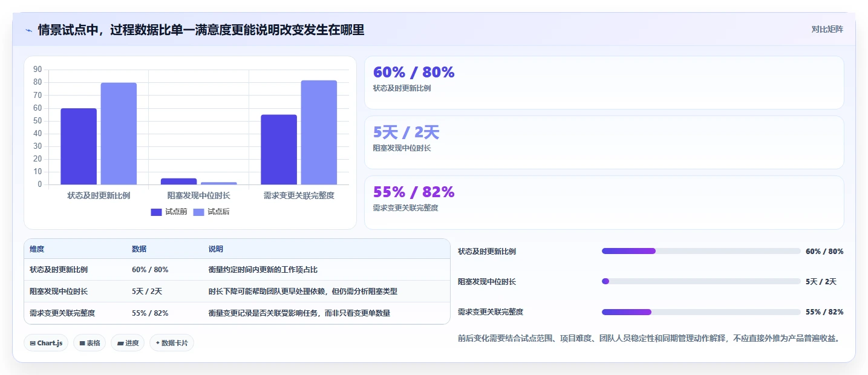The height and width of the screenshot is (375, 868).
Task: Click the 进度 tag chip
Action: click(128, 343)
